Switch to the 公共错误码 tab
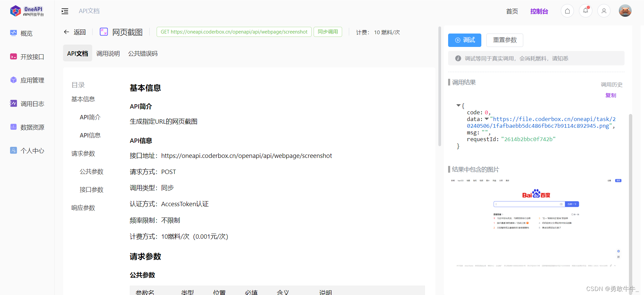644x295 pixels. coord(143,54)
